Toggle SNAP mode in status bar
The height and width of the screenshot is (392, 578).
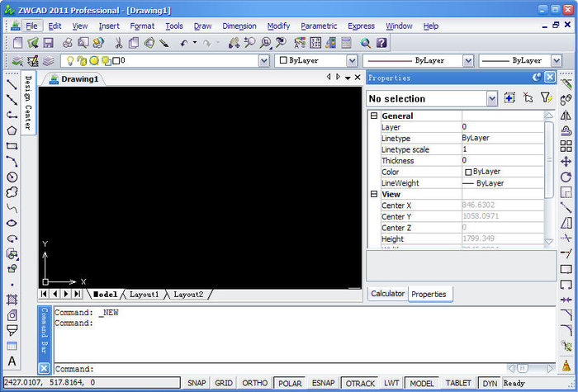[x=197, y=384]
